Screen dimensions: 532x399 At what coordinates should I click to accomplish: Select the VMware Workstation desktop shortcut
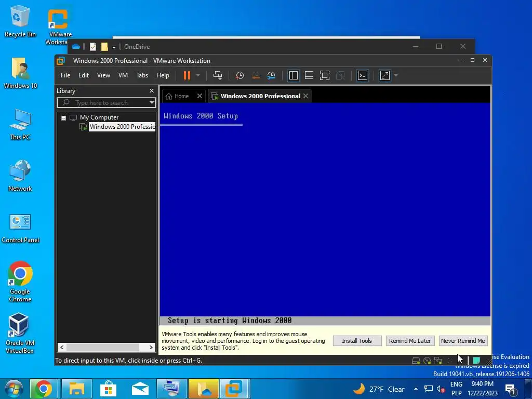click(59, 25)
